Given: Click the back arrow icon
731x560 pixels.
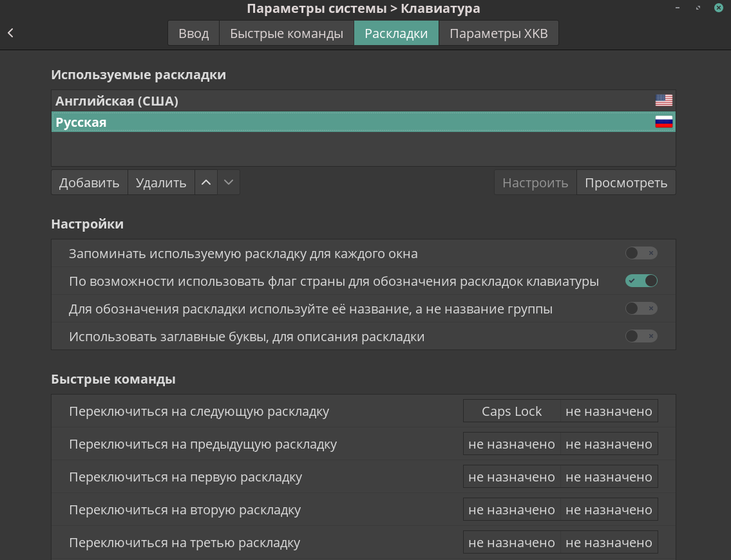Looking at the screenshot, I should [x=10, y=33].
